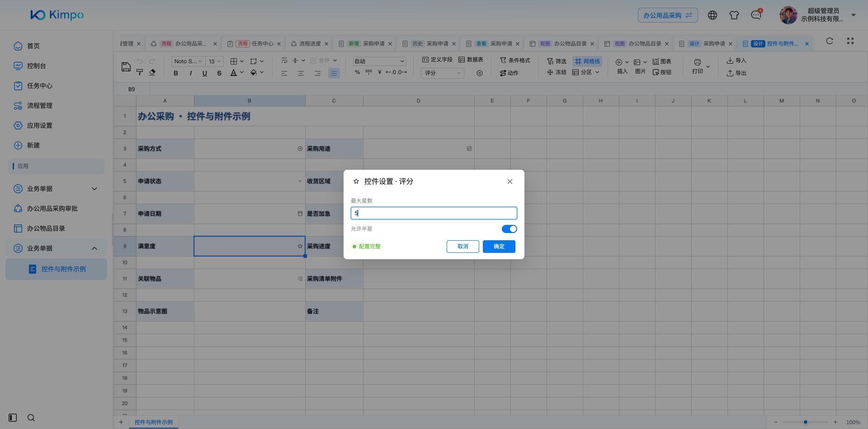This screenshot has width=868, height=429.
Task: Toggle underline formatting
Action: 205,73
